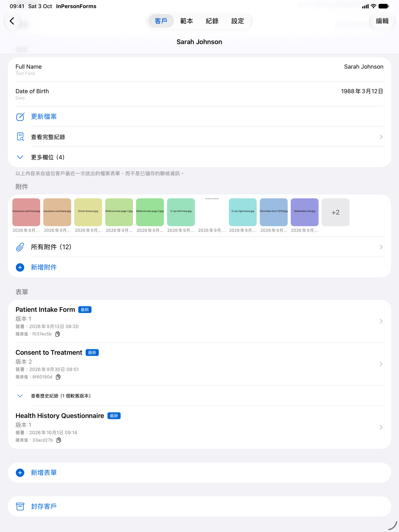Open Old intake form 2019.jpg thumbnail
Screen dimensions: 399x532
(x=274, y=212)
